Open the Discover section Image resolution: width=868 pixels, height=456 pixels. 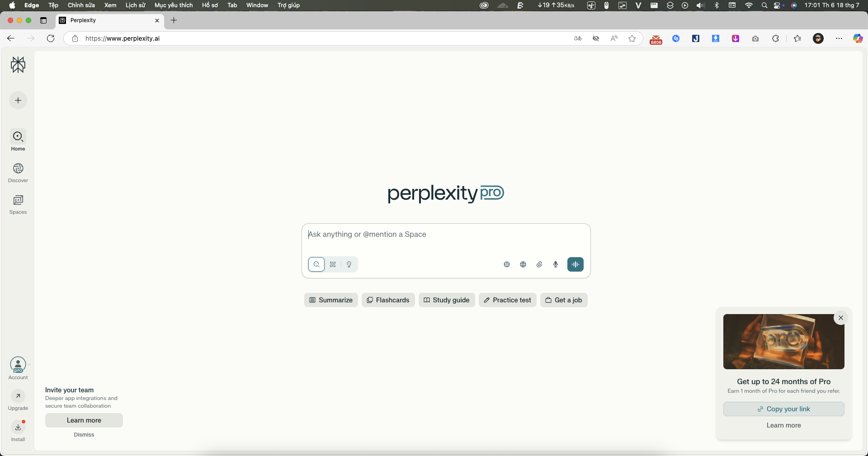pos(18,172)
